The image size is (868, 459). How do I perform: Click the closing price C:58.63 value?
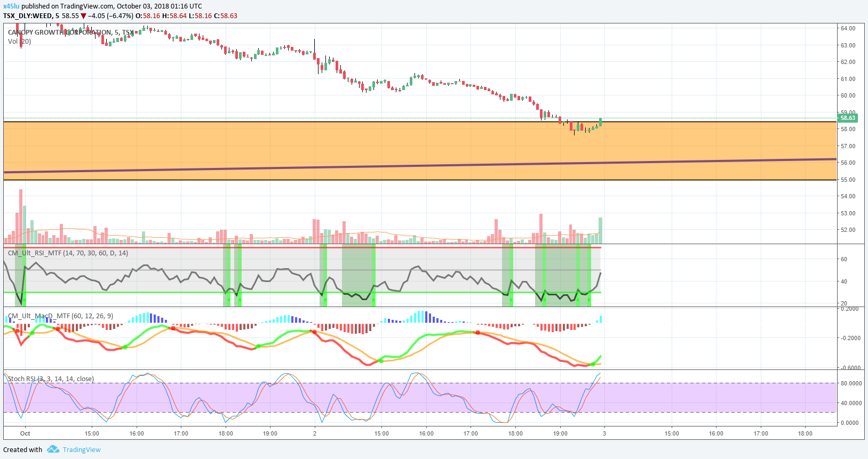226,15
